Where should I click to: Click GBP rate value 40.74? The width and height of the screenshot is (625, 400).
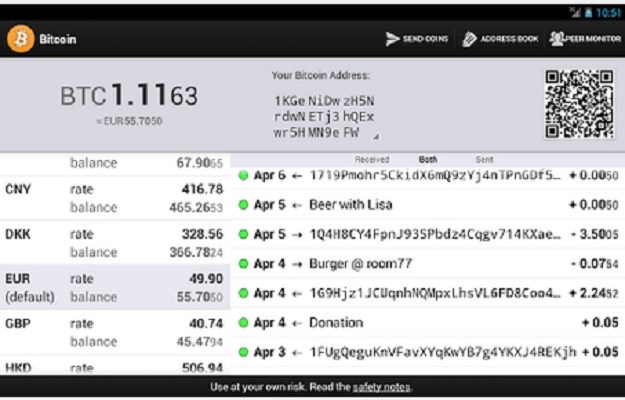(206, 324)
